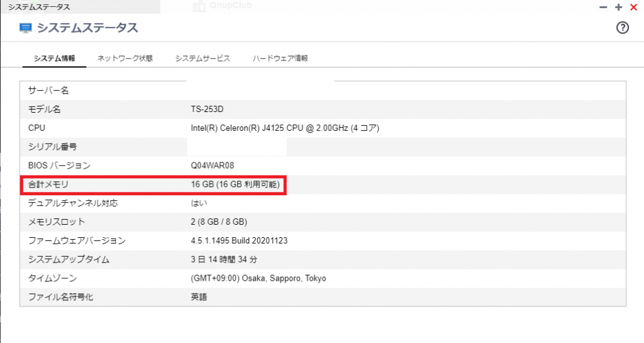644x343 pixels.
Task: Click the BIOS バージョン label
Action: click(x=59, y=166)
